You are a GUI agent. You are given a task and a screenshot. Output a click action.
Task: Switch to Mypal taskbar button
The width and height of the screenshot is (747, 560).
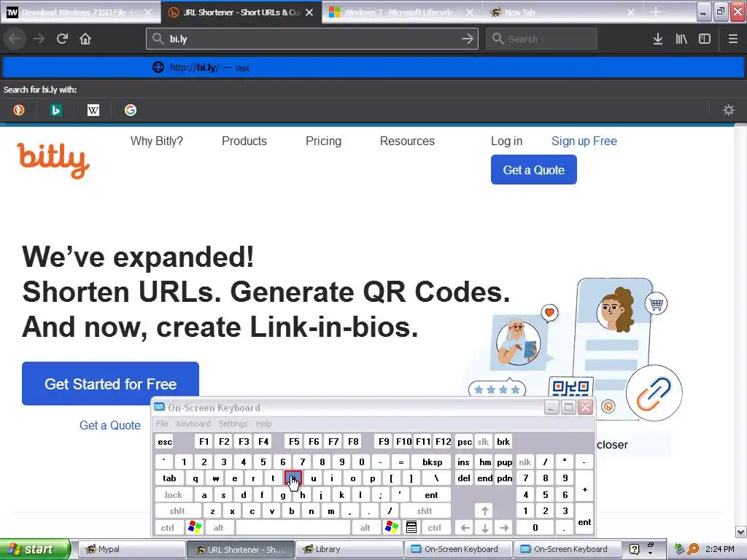tap(131, 549)
